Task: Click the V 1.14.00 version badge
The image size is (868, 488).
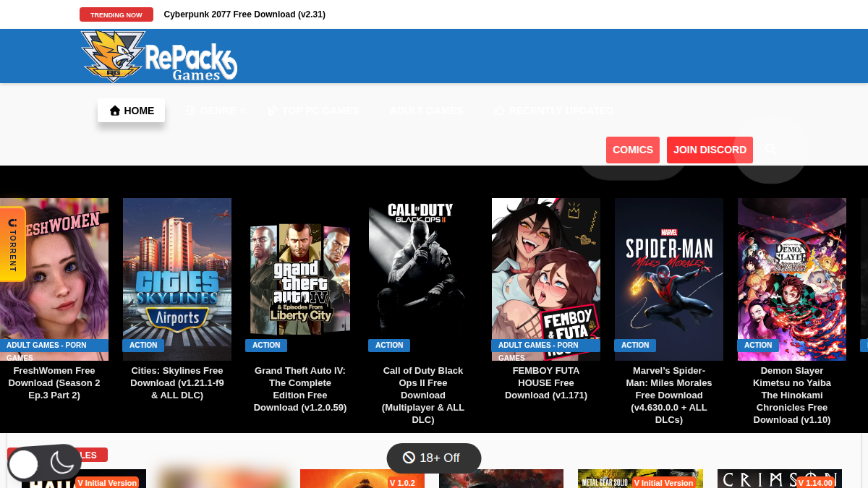Action: tap(816, 482)
